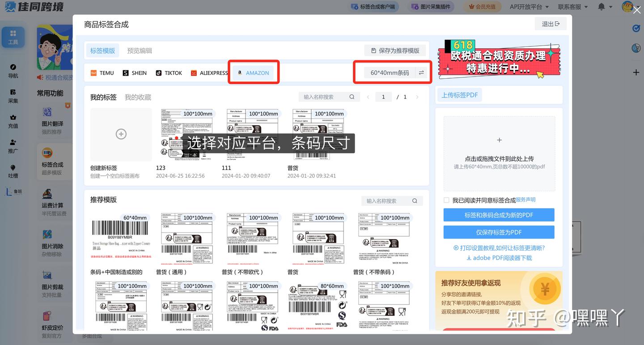Click the 吐槽 feedback icon in sidebar
The image size is (644, 345).
13,168
